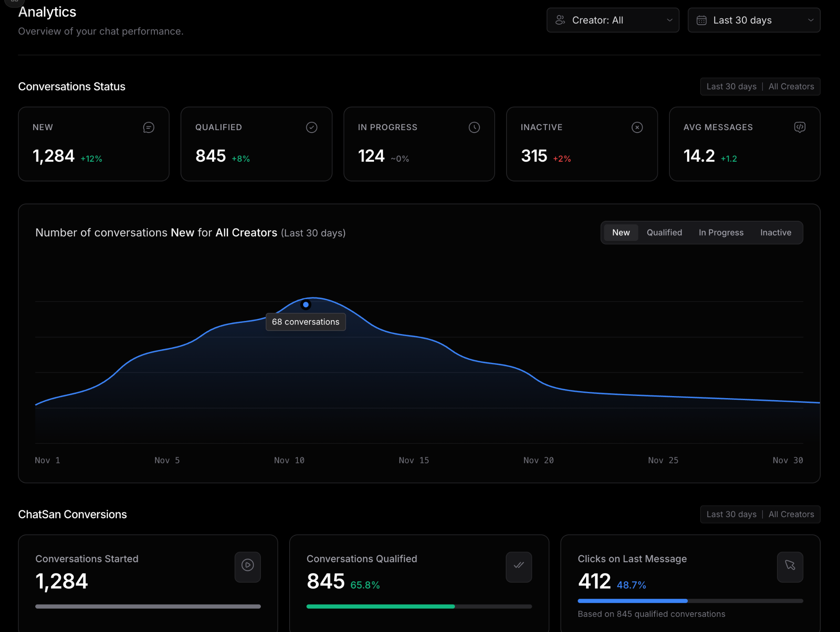This screenshot has height=632, width=840.
Task: Click the chat bubble icon on NEW card
Action: click(x=148, y=128)
